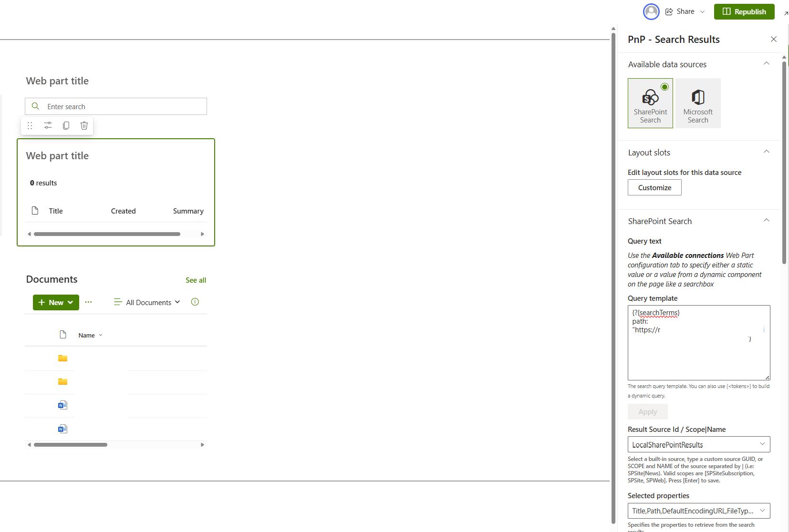
Task: Click the magnifier icon in the search box
Action: pos(35,106)
